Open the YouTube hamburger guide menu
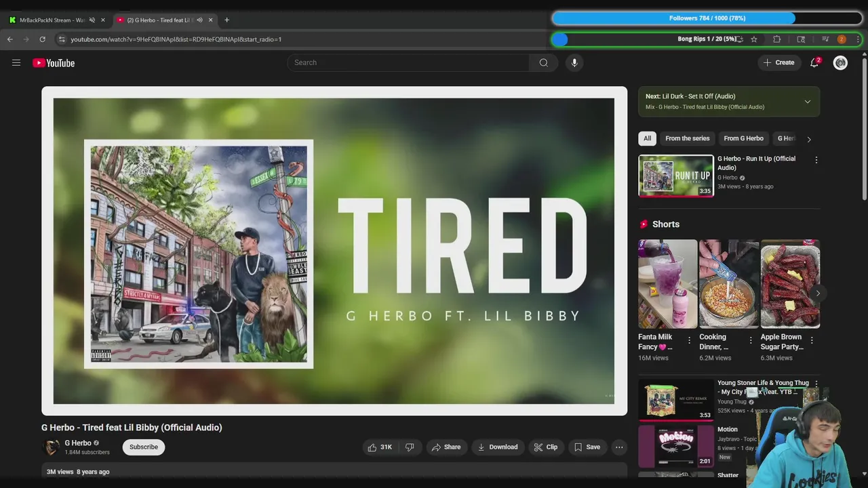 pyautogui.click(x=16, y=63)
